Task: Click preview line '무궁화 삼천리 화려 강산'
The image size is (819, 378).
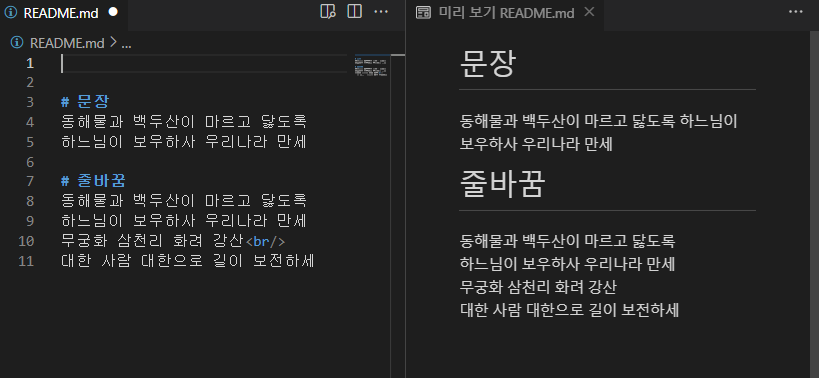Action: pyautogui.click(x=538, y=287)
